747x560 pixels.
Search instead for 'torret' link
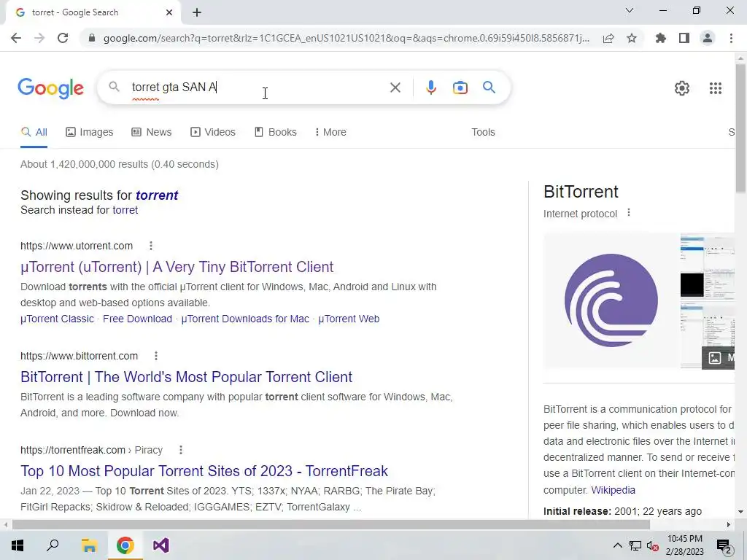tap(125, 210)
